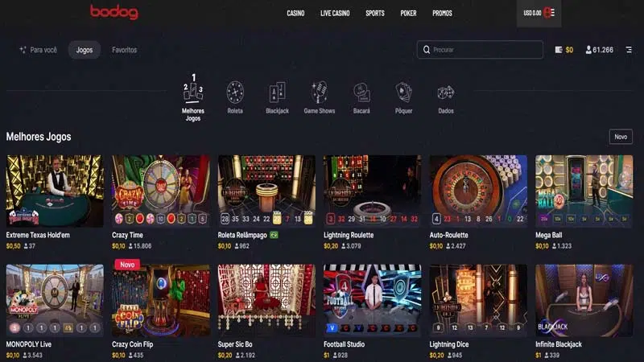The width and height of the screenshot is (644, 362).
Task: Click the Melhores Jogos podium icon
Action: click(x=193, y=88)
